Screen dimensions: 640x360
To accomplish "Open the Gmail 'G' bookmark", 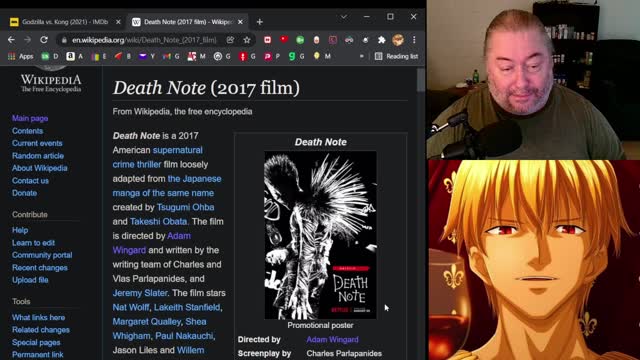I will point(171,56).
